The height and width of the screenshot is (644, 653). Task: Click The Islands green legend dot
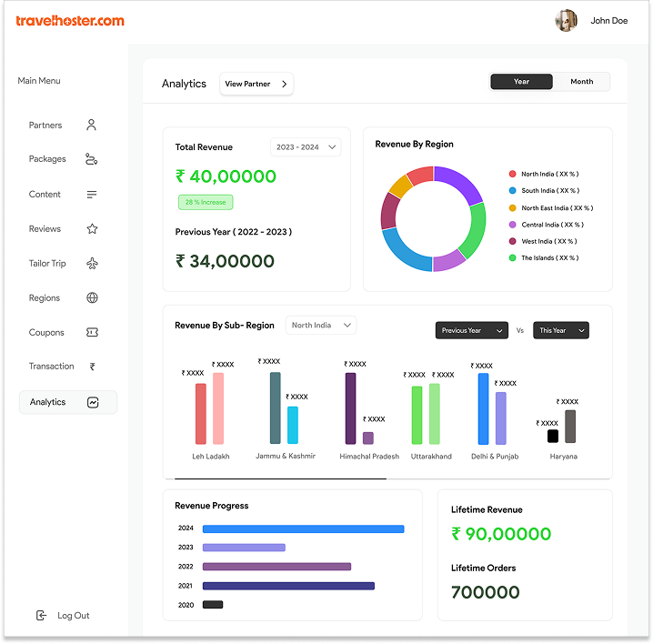click(513, 257)
